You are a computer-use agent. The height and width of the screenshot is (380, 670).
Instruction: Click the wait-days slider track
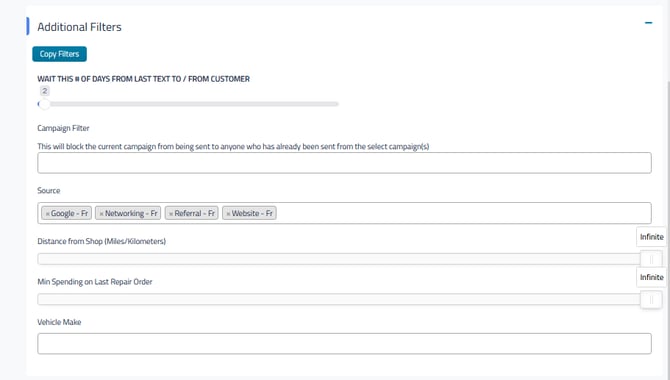click(188, 104)
